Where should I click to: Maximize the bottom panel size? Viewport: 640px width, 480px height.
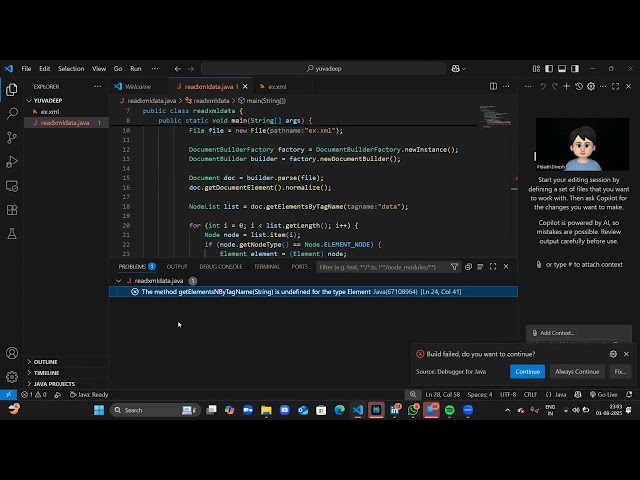coord(493,267)
